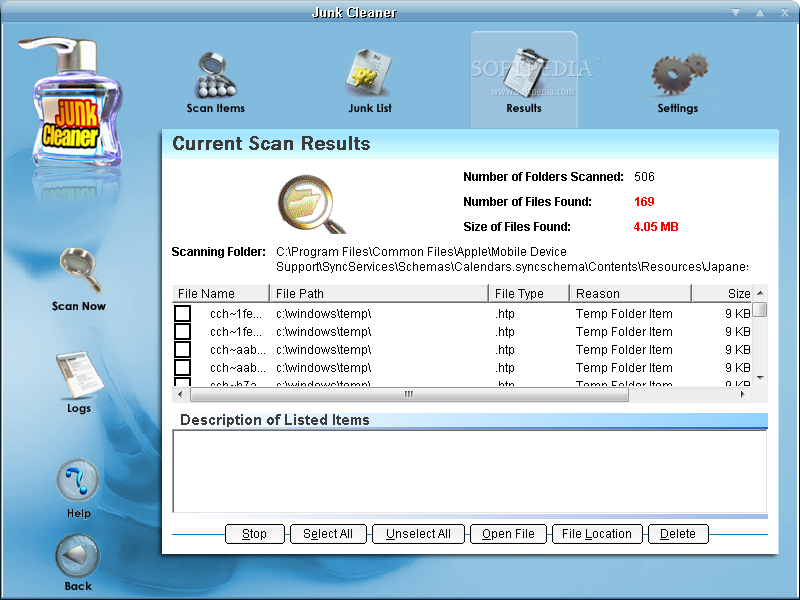Click the first row's c:\windows\temp\ path
This screenshot has width=800, height=600.
coord(323,313)
